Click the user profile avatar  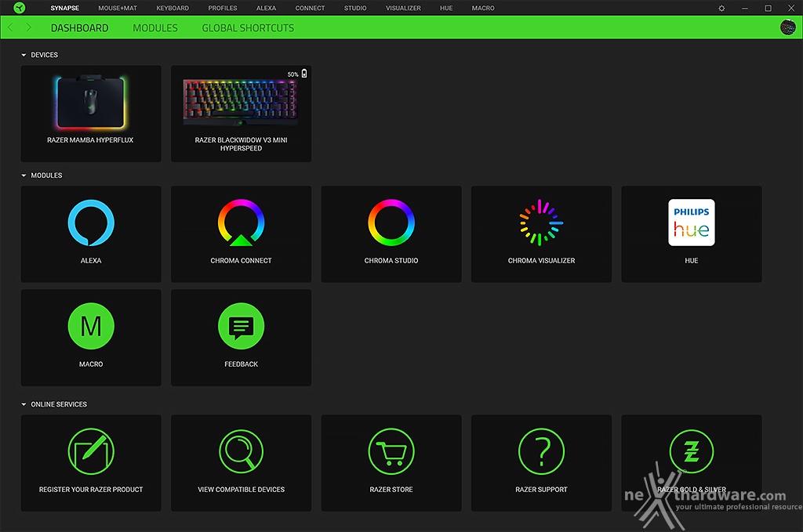[787, 27]
